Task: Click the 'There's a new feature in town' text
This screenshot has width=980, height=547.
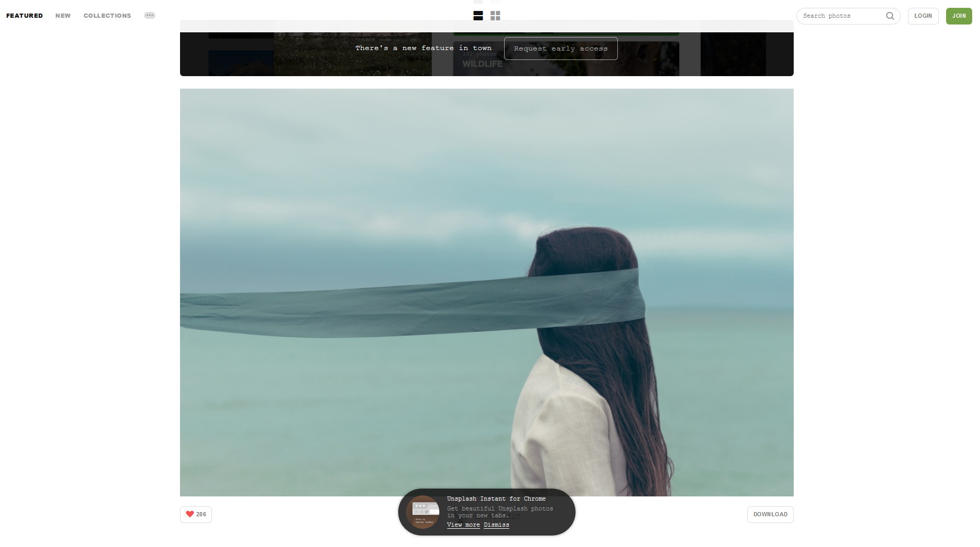Action: point(423,48)
